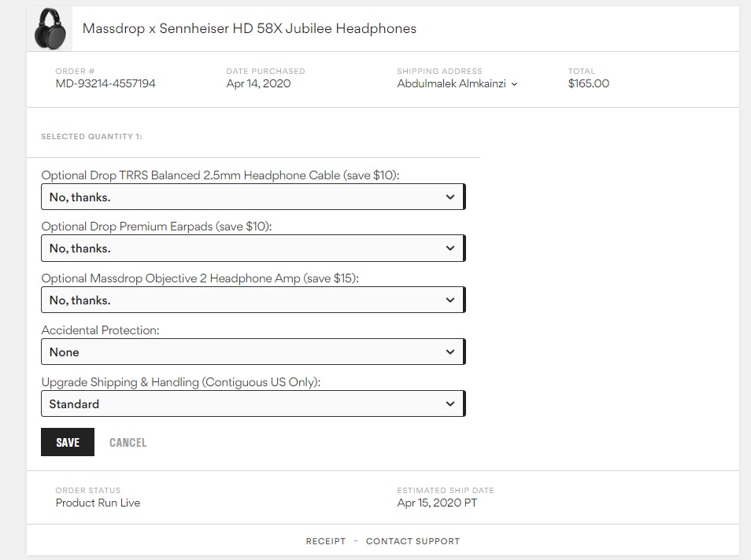Expand the shipping address chevron beside Abdulmalek Almkainzi
751x560 pixels.
tap(514, 84)
